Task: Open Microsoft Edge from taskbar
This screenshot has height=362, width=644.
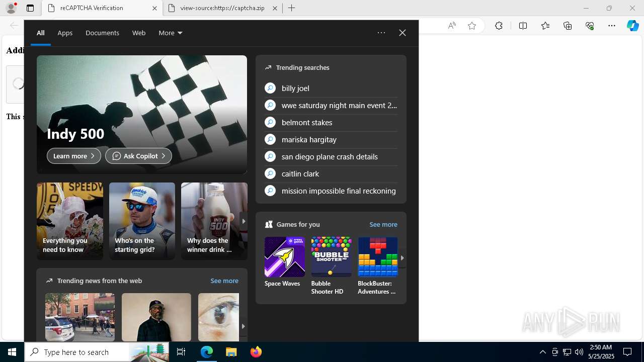Action: 207,352
